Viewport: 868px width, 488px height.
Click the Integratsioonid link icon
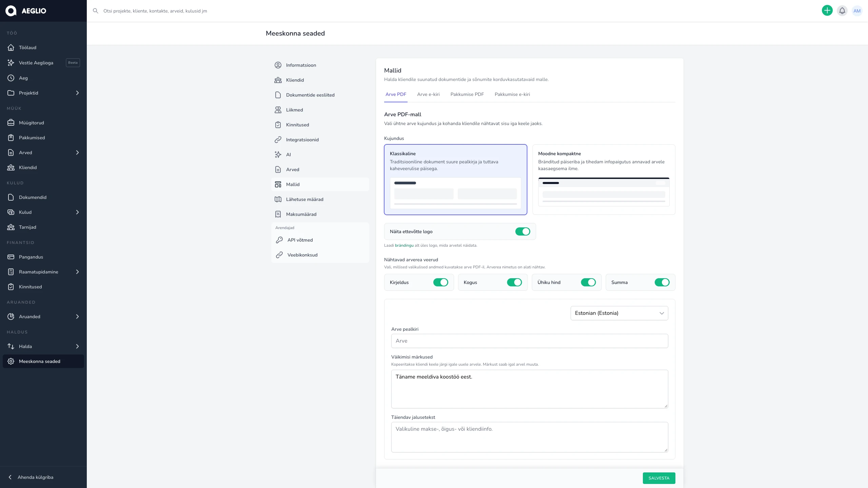click(278, 140)
